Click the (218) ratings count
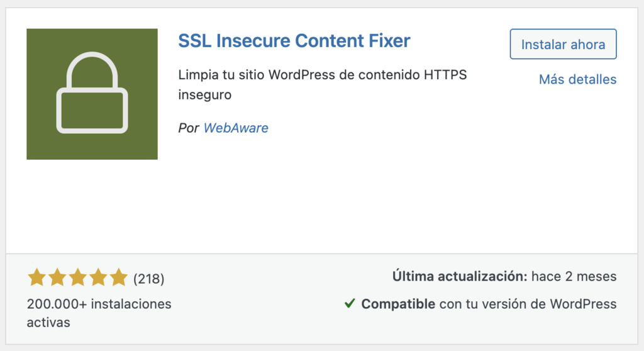This screenshot has height=351, width=644. tap(149, 278)
